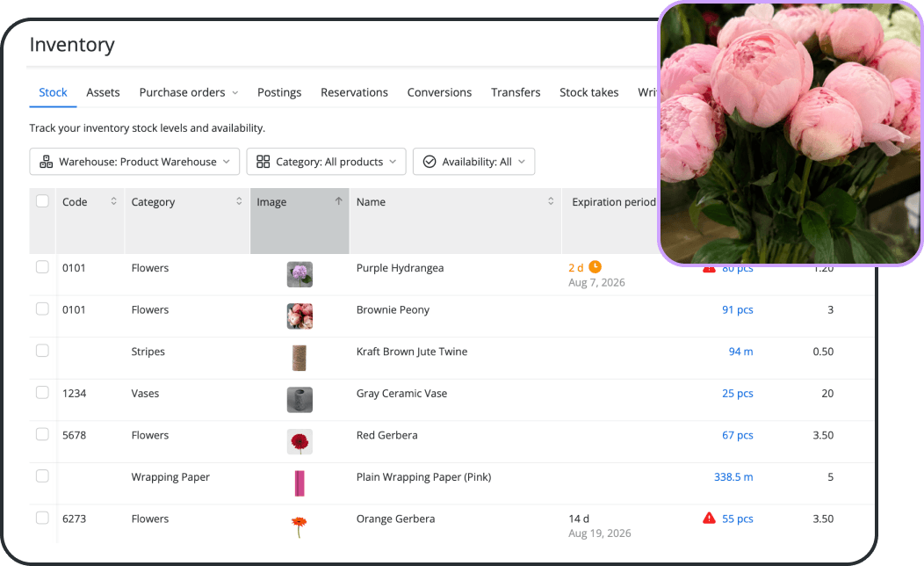Open Kraft Brown Jute Twine thumbnail

pyautogui.click(x=300, y=359)
